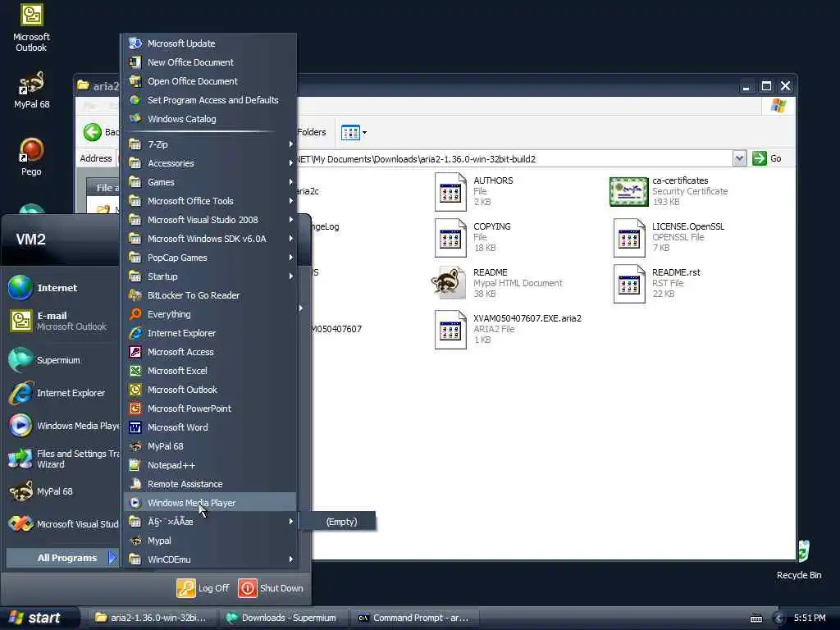Open Windows Media Player from Start menu left pane
840x630 pixels.
click(62, 426)
